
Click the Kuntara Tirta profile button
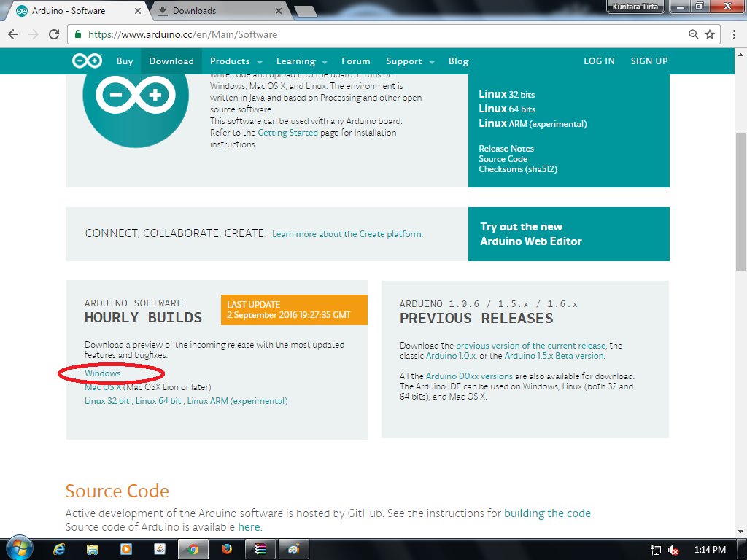635,7
